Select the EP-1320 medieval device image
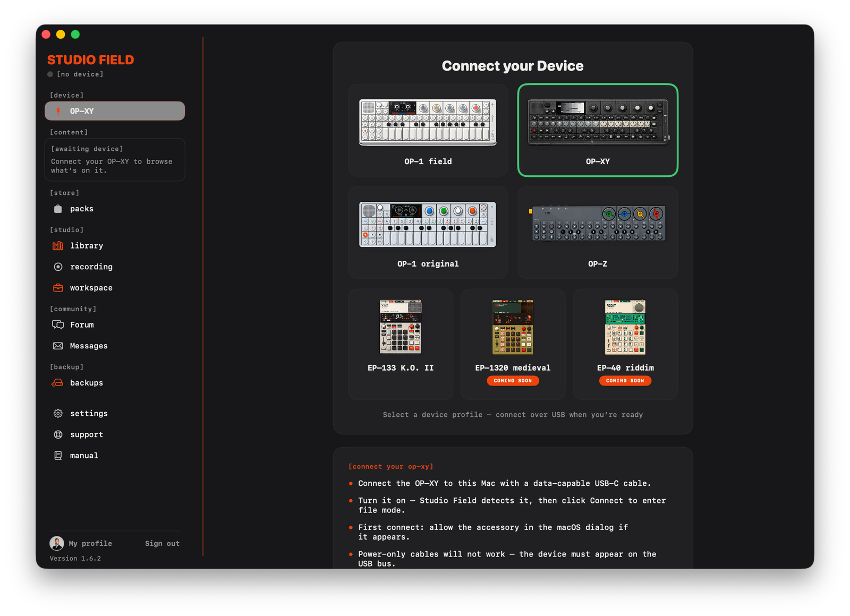This screenshot has width=850, height=616. (x=513, y=327)
